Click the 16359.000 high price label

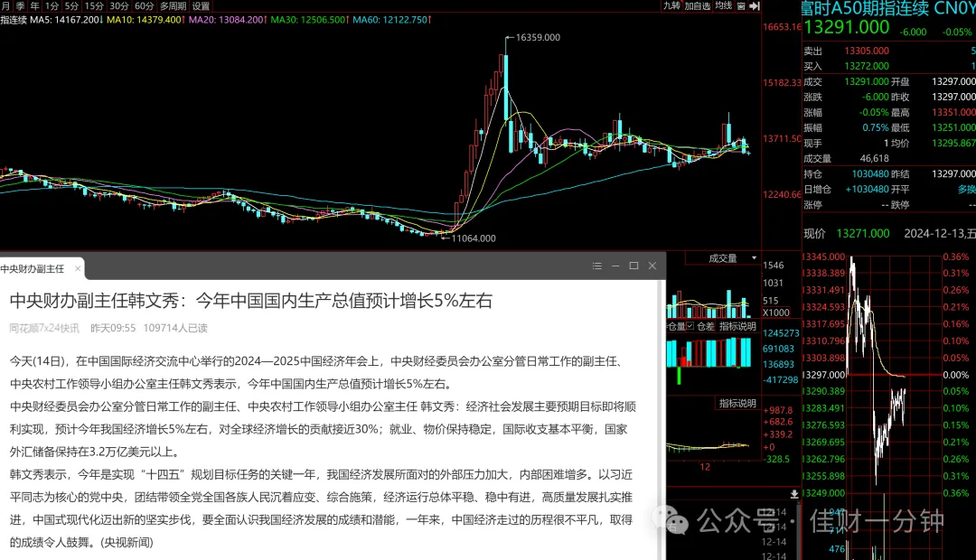click(x=538, y=37)
